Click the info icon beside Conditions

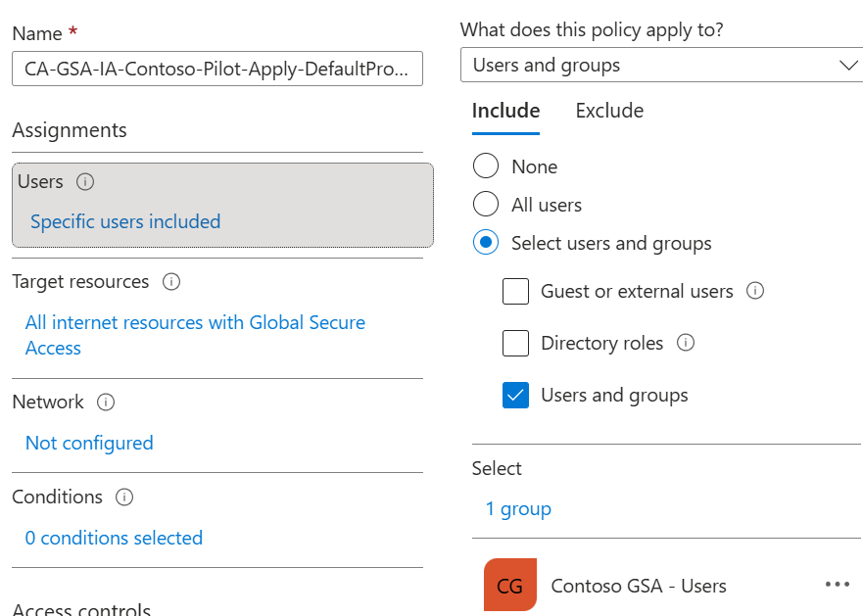(x=124, y=498)
